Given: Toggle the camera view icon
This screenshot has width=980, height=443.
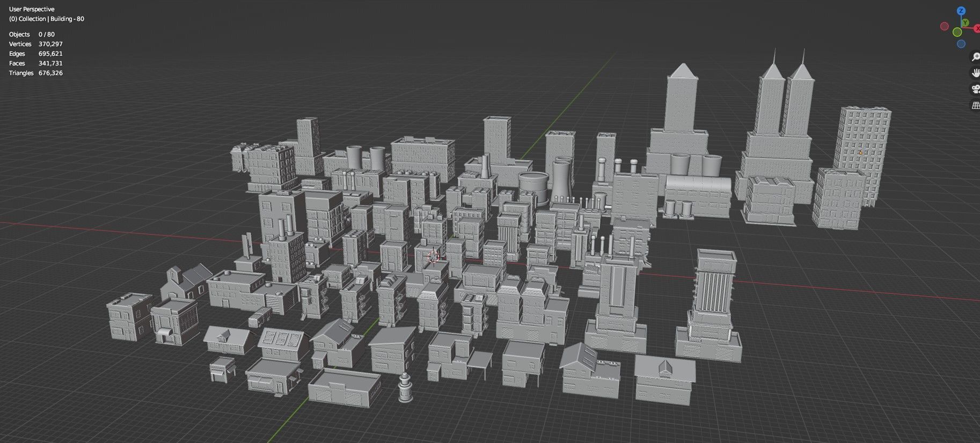Looking at the screenshot, I should pyautogui.click(x=976, y=89).
